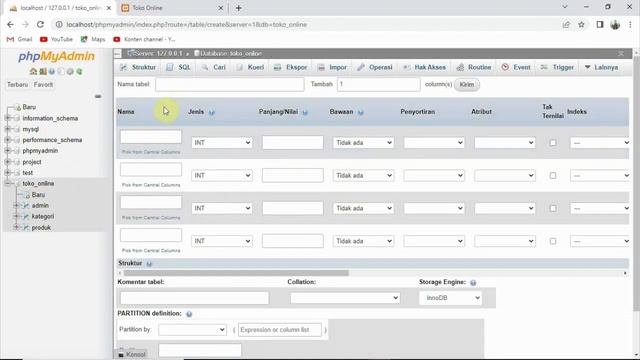Reload navigation panel green icon
640x360 pixels.
tap(79, 71)
